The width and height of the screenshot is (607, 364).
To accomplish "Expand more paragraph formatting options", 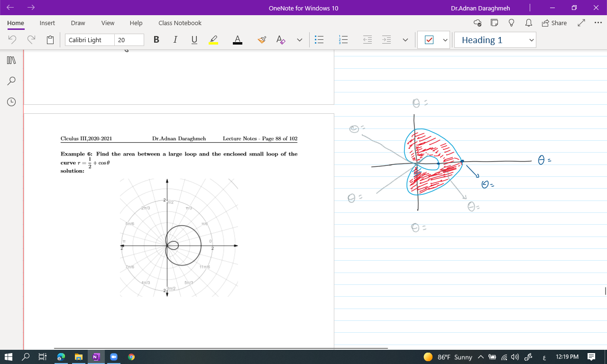I will pos(405,40).
